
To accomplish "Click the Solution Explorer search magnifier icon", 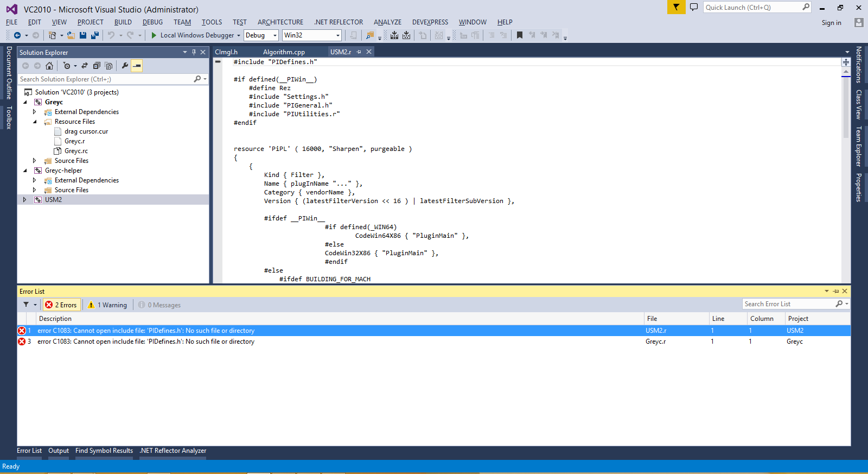I will [197, 79].
